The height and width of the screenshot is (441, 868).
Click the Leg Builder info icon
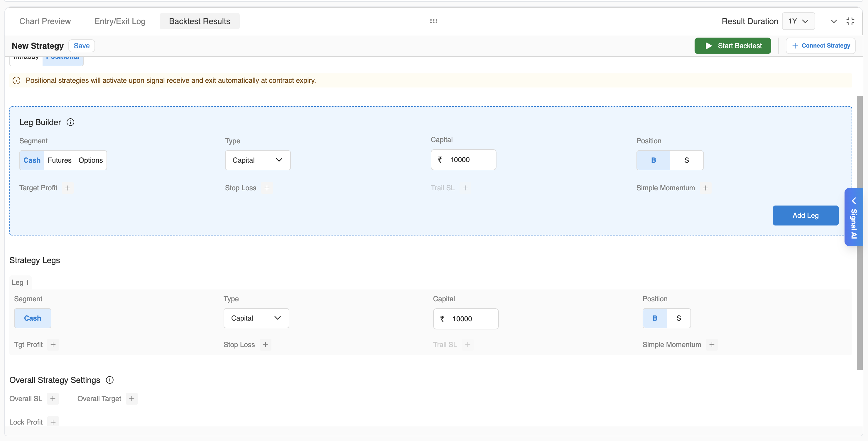tap(70, 122)
